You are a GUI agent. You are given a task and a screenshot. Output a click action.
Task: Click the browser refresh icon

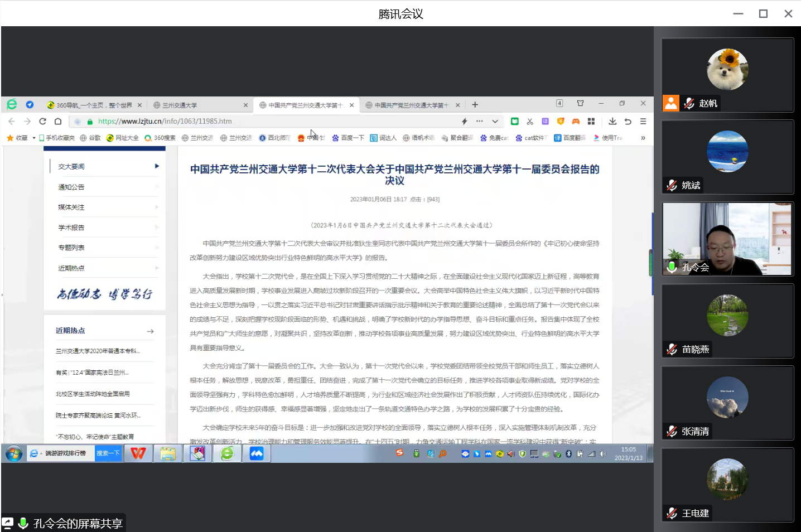[42, 121]
